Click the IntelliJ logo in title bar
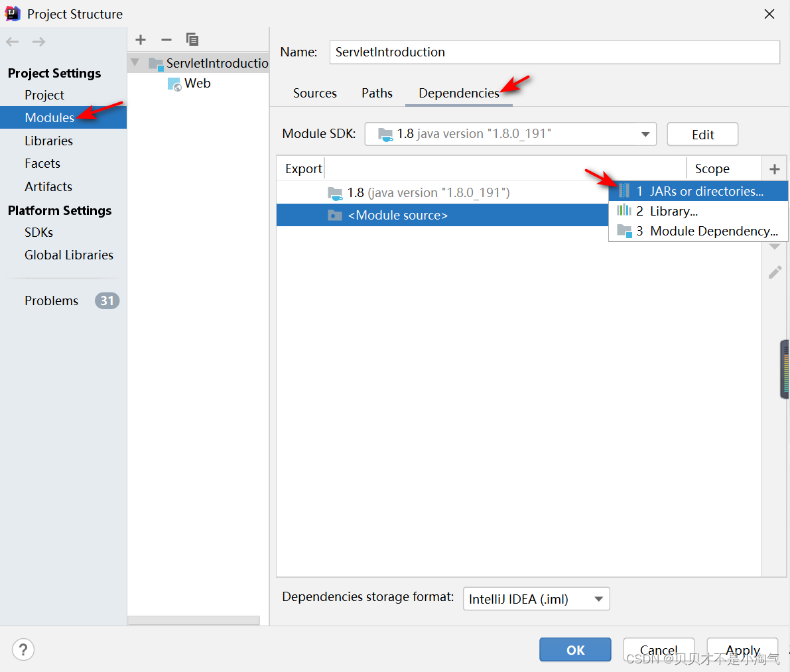Viewport: 790px width, 672px height. pos(13,14)
